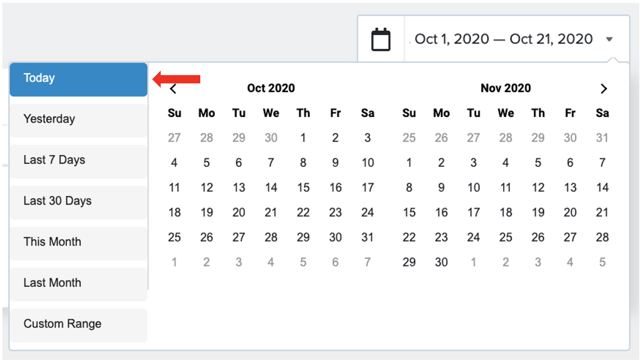Pick October 1 in the left calendar
This screenshot has height=364, width=643.
tap(303, 138)
